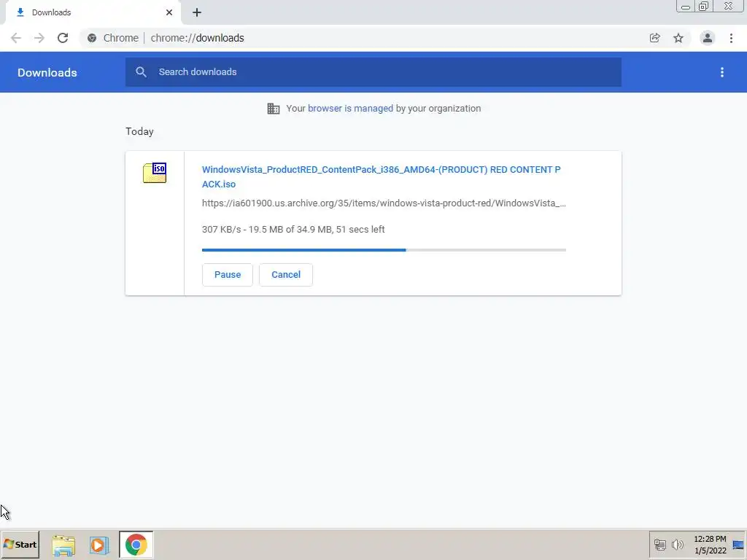Open the WindowsVista ProductRED ISO file link

click(381, 176)
